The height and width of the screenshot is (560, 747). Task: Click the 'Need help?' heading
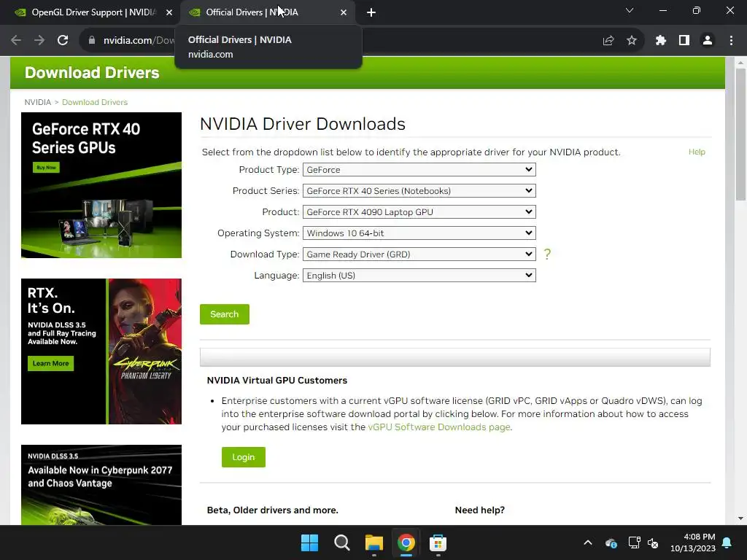tap(480, 510)
